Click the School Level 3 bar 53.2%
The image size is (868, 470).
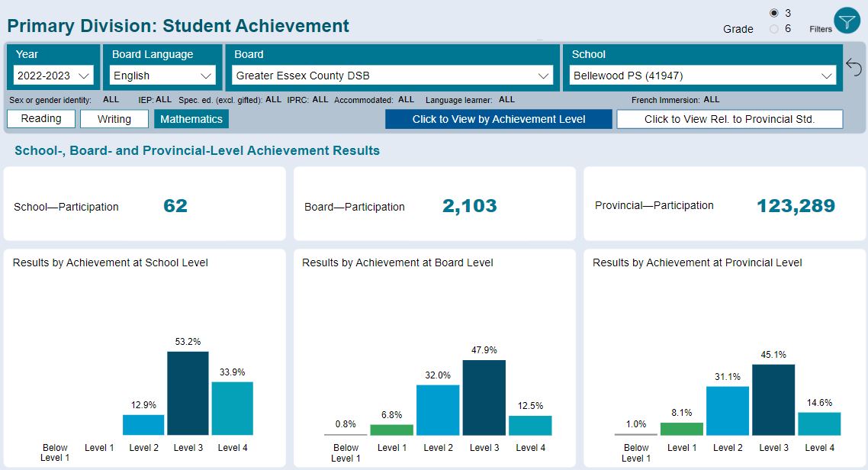(188, 393)
